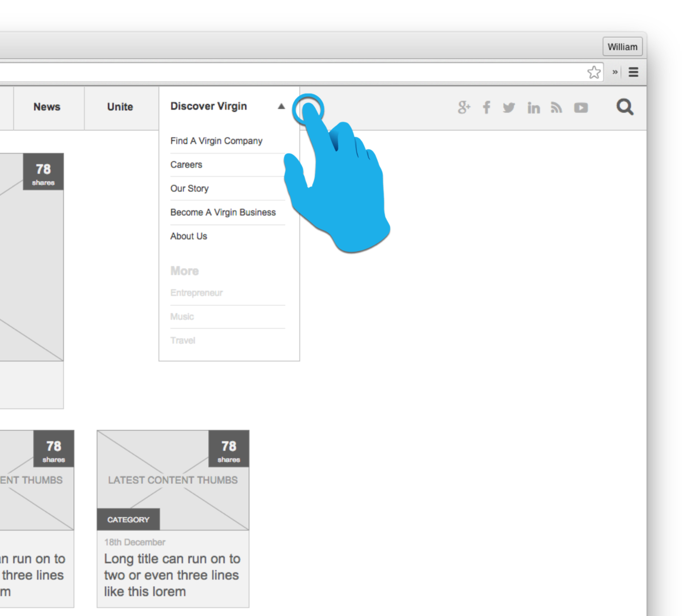Open the full 'Long title can run on' article title
This screenshot has width=685, height=616.
(172, 575)
